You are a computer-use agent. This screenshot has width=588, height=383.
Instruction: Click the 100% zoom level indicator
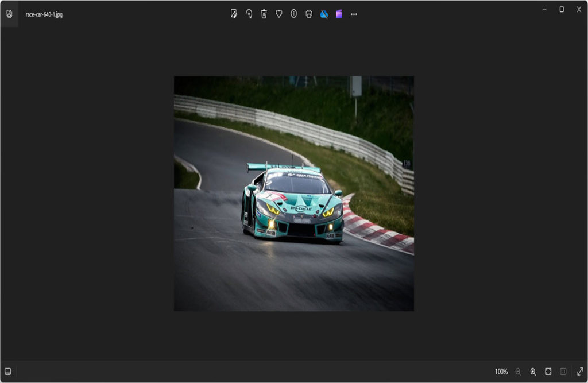(501, 372)
